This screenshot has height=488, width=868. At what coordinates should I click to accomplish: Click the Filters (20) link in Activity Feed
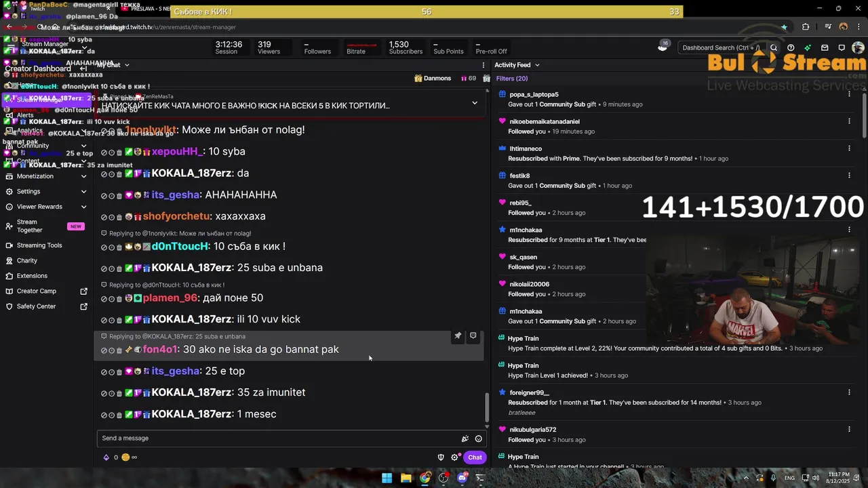[512, 79]
